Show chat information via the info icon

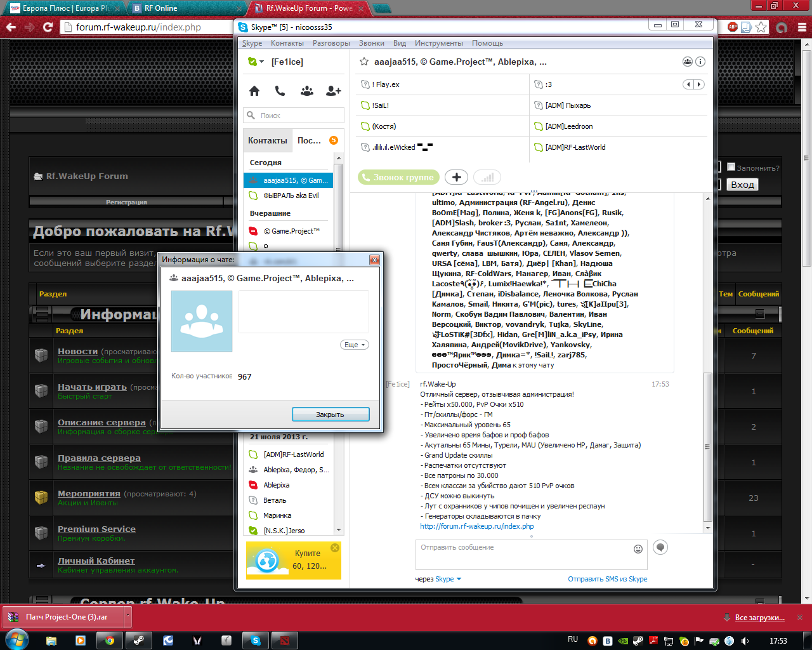tap(700, 62)
